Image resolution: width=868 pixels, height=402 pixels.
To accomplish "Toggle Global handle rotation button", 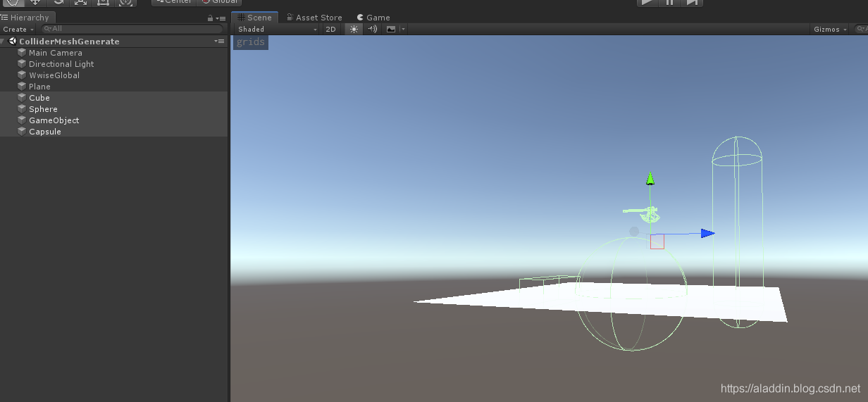I will click(218, 2).
